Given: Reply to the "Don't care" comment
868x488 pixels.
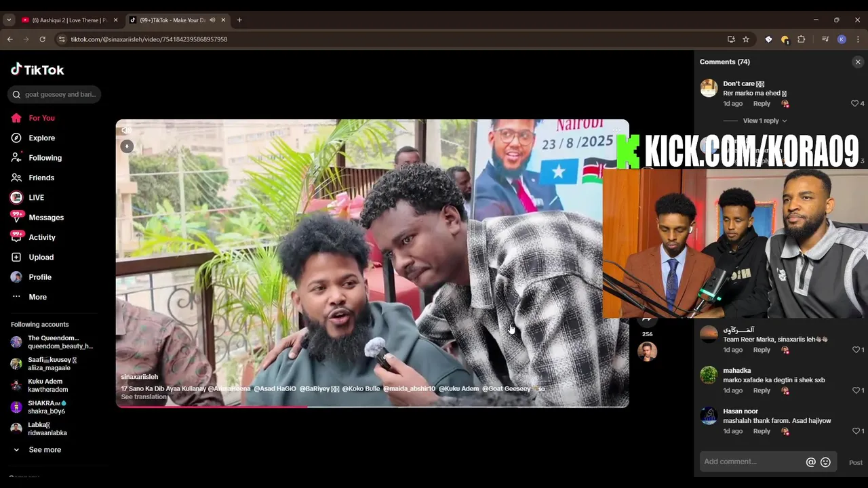Looking at the screenshot, I should tap(762, 104).
